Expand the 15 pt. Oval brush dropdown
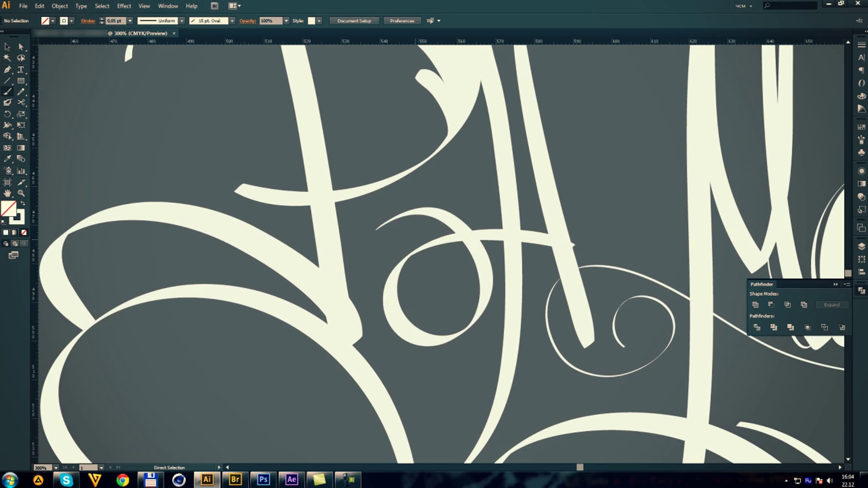Viewport: 868px width, 488px height. (x=232, y=21)
